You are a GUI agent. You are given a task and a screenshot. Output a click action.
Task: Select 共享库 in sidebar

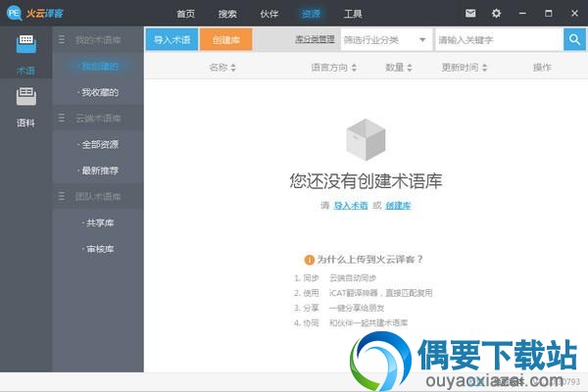point(98,222)
